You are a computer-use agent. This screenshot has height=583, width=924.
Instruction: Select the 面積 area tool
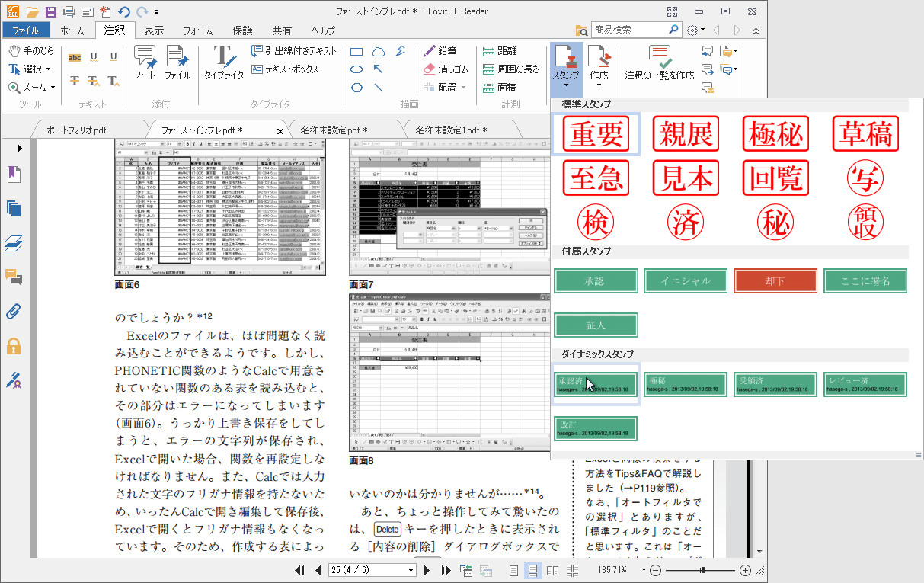[499, 88]
